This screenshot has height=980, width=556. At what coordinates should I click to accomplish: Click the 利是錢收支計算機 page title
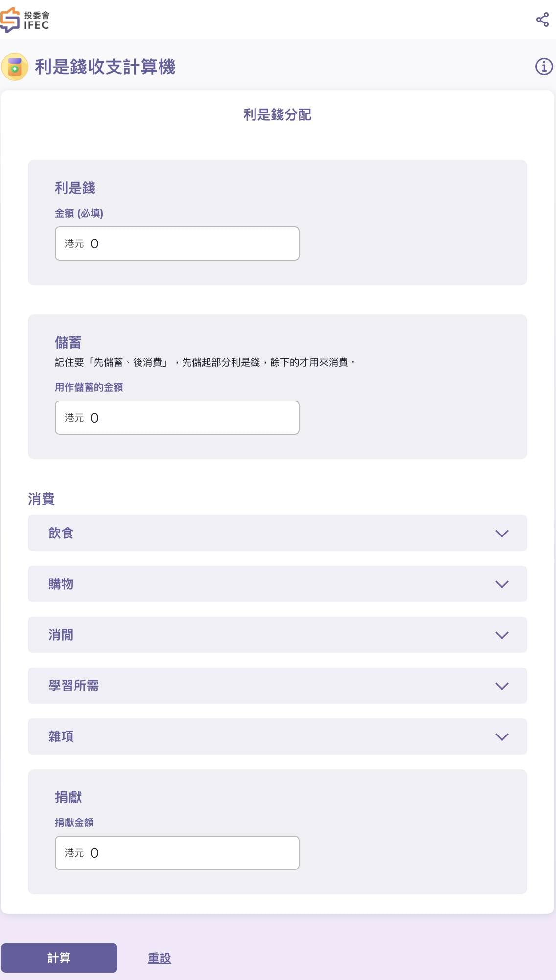105,67
